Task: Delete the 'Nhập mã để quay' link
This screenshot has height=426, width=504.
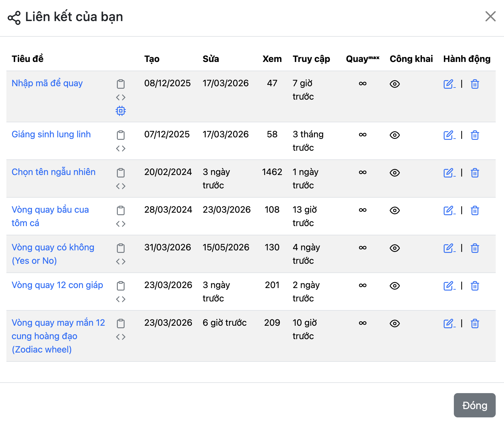Action: click(x=475, y=84)
